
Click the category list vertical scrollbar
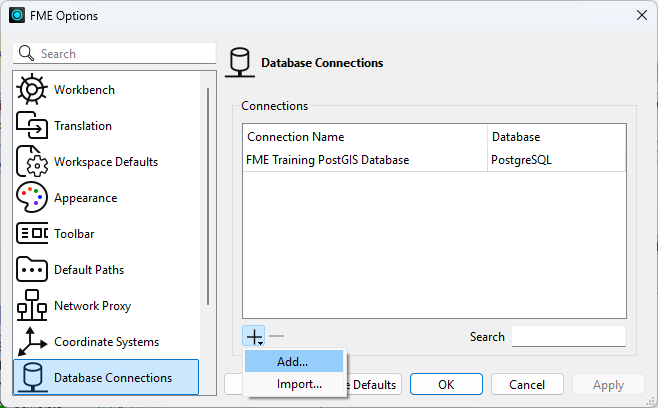208,196
